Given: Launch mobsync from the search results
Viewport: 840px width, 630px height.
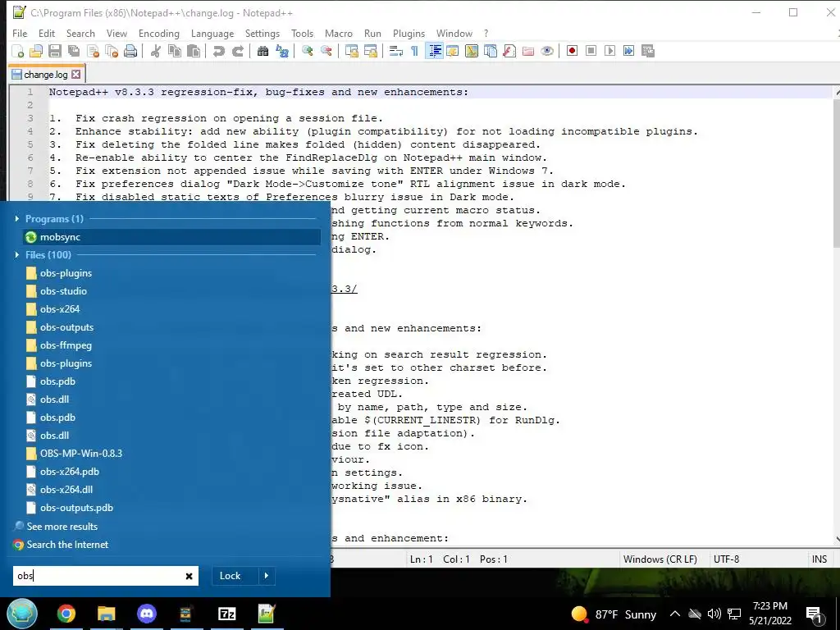Looking at the screenshot, I should coord(171,237).
